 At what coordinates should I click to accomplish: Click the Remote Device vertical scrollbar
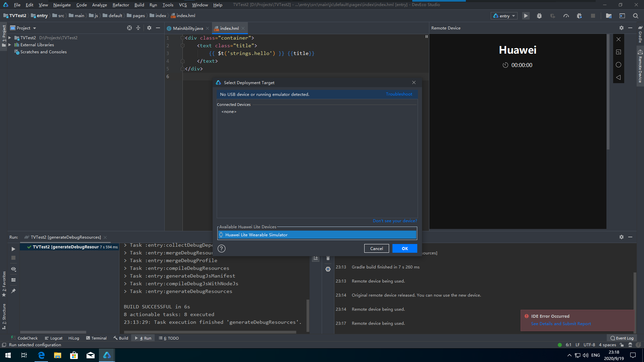(608, 92)
